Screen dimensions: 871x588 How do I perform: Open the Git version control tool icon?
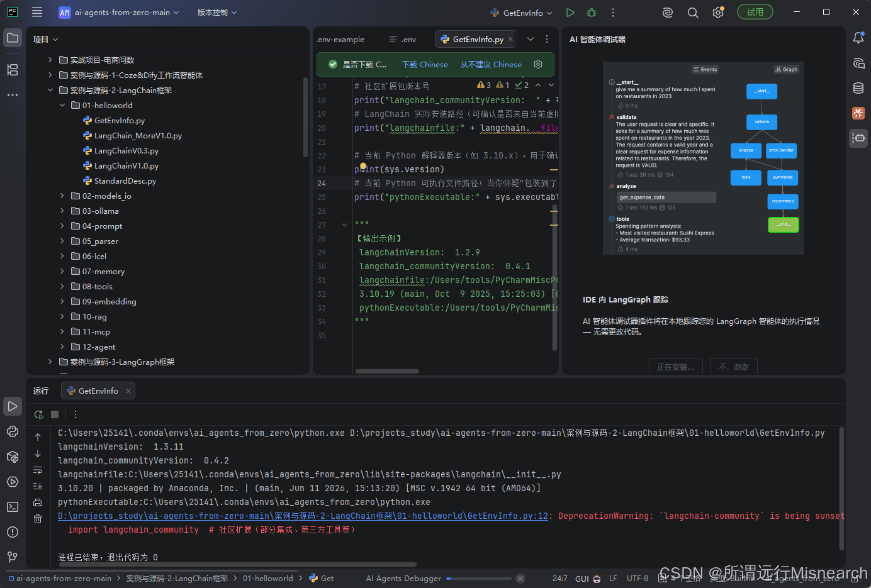point(13,557)
